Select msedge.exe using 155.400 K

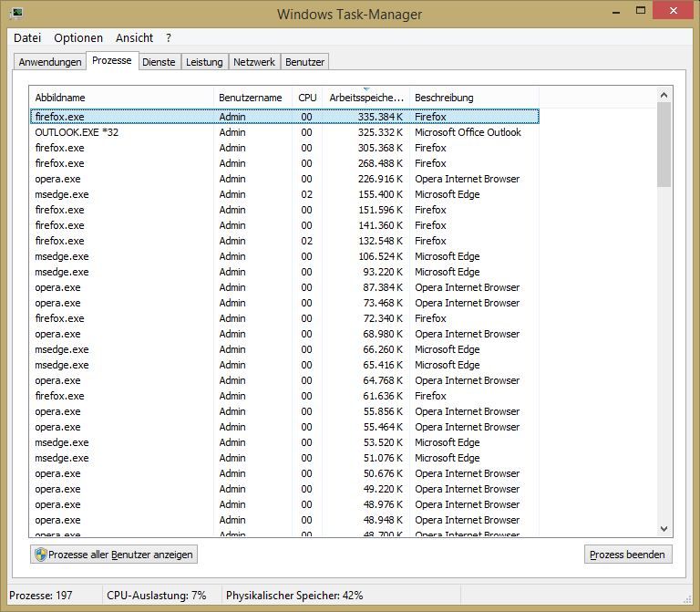284,194
